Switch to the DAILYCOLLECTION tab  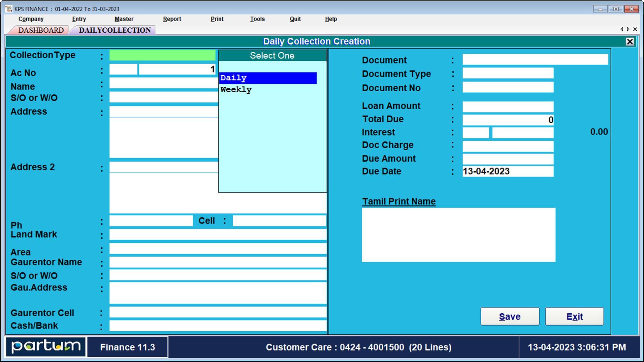click(115, 30)
